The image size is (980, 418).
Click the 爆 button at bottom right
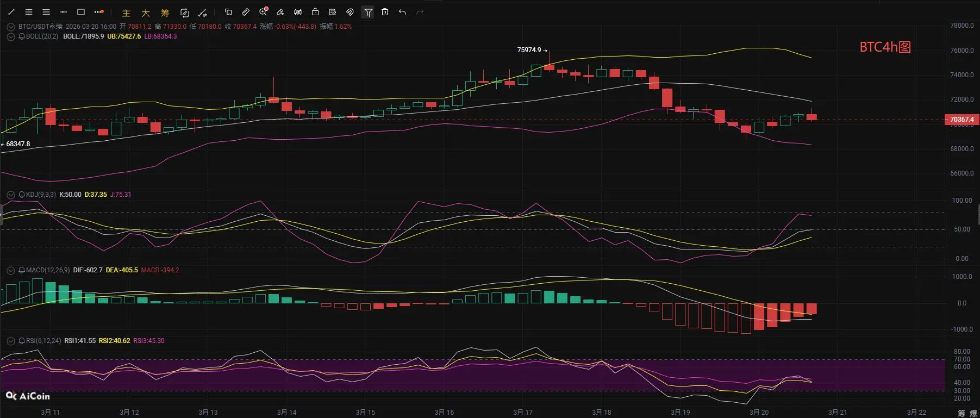click(x=973, y=414)
